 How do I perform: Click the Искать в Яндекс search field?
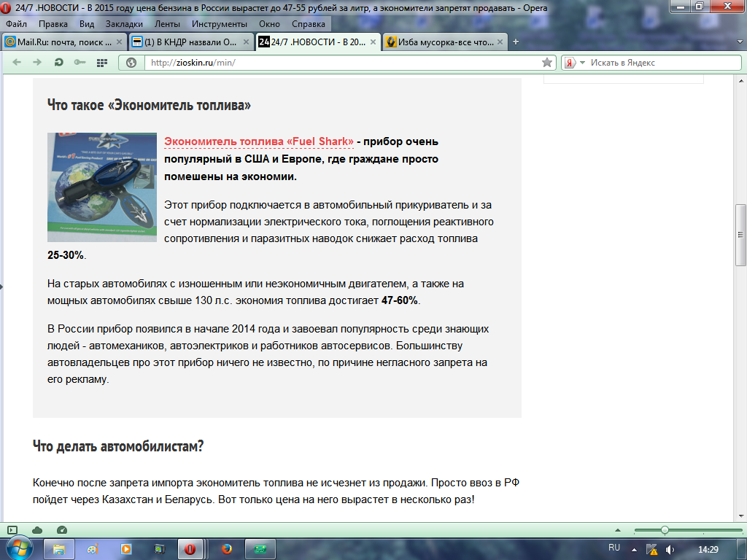click(x=664, y=63)
